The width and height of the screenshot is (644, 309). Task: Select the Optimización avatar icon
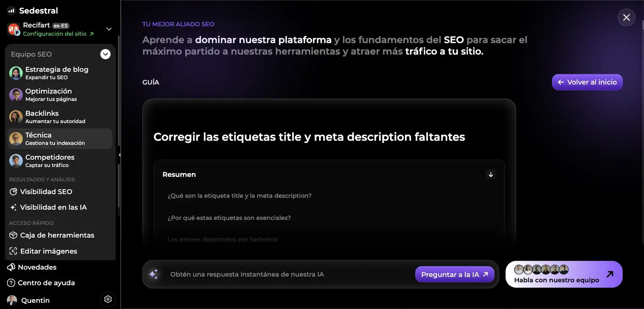tap(16, 95)
